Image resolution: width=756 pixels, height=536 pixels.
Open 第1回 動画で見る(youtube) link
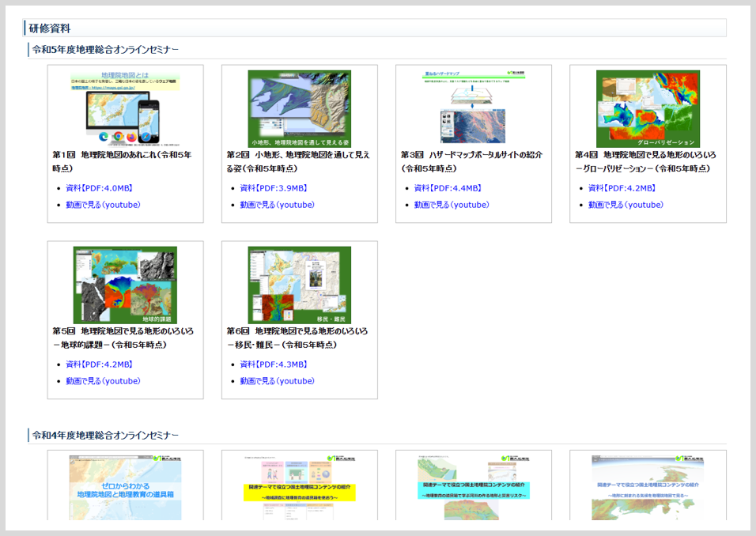pos(103,205)
